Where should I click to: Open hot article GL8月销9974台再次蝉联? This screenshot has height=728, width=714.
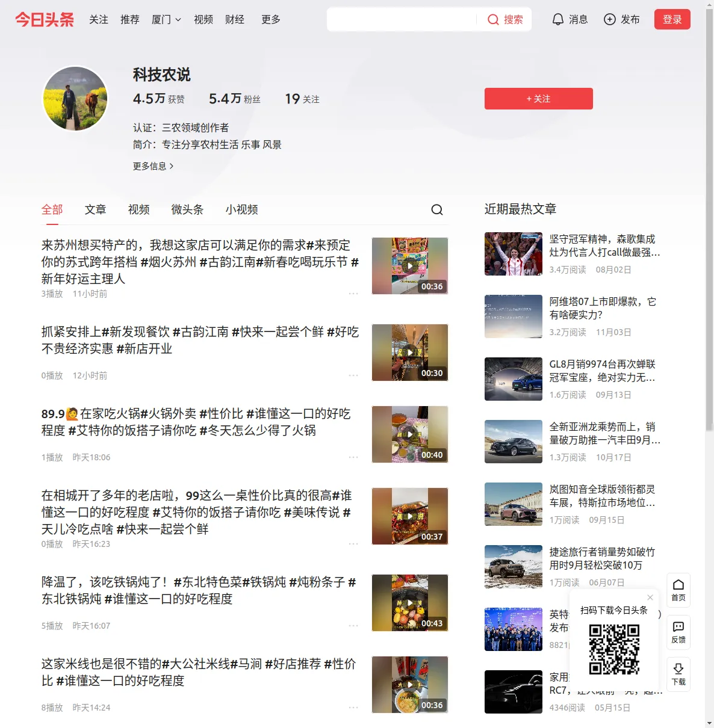pos(603,371)
